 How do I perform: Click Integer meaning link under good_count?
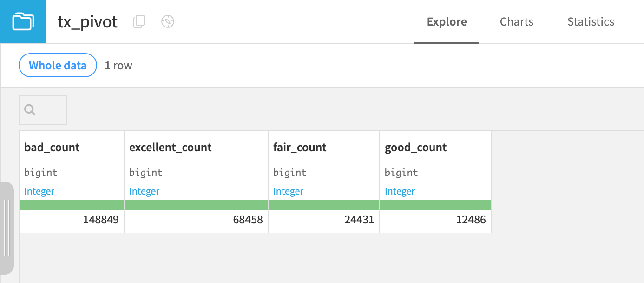click(x=400, y=191)
